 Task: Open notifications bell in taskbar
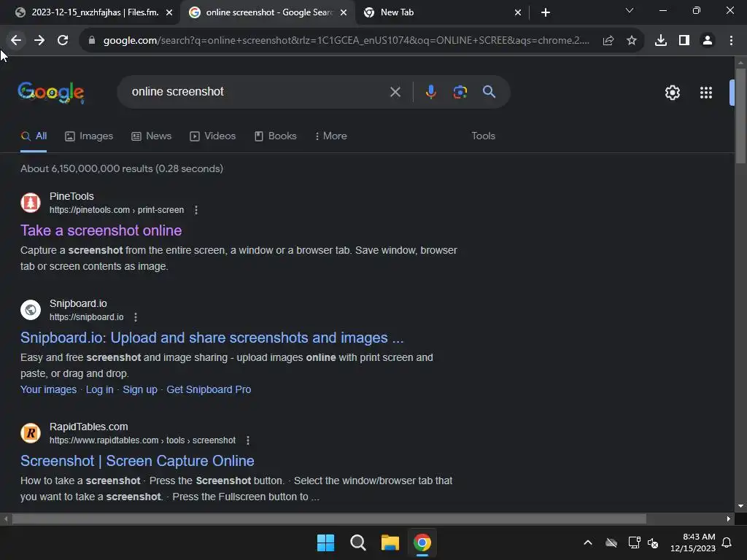pyautogui.click(x=727, y=542)
